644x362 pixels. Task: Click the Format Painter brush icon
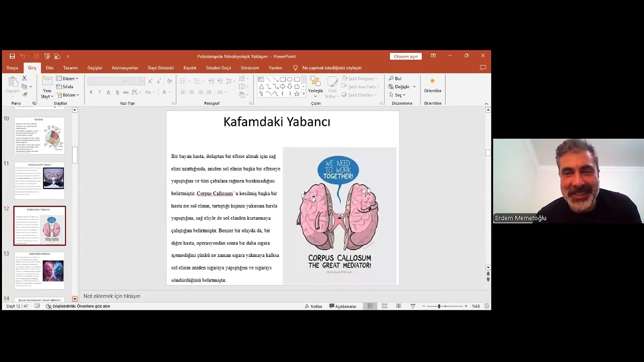pyautogui.click(x=24, y=95)
